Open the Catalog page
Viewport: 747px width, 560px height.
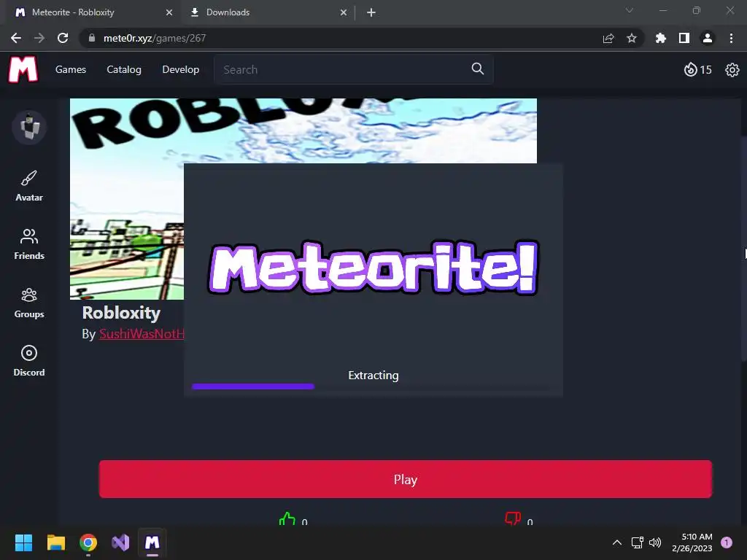[124, 69]
